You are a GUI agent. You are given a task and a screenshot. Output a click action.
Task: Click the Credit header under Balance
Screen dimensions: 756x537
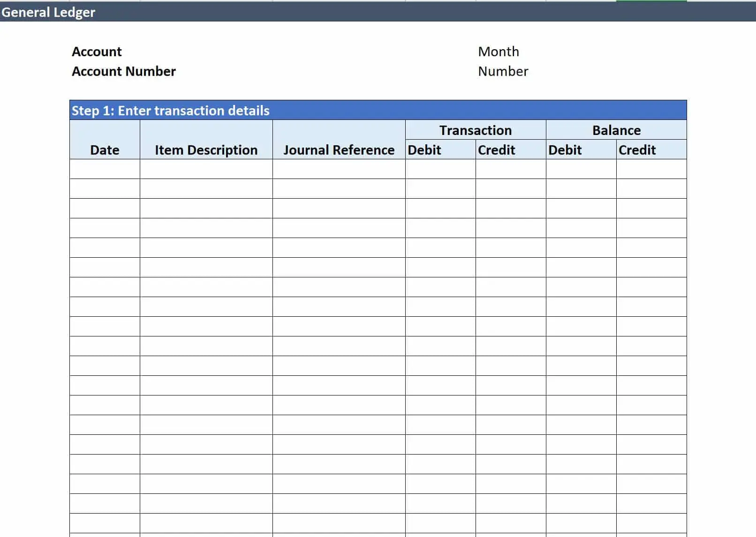click(636, 150)
